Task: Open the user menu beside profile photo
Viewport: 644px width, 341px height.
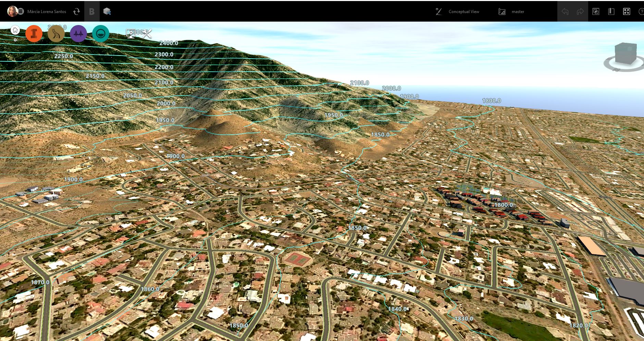Action: [21, 12]
